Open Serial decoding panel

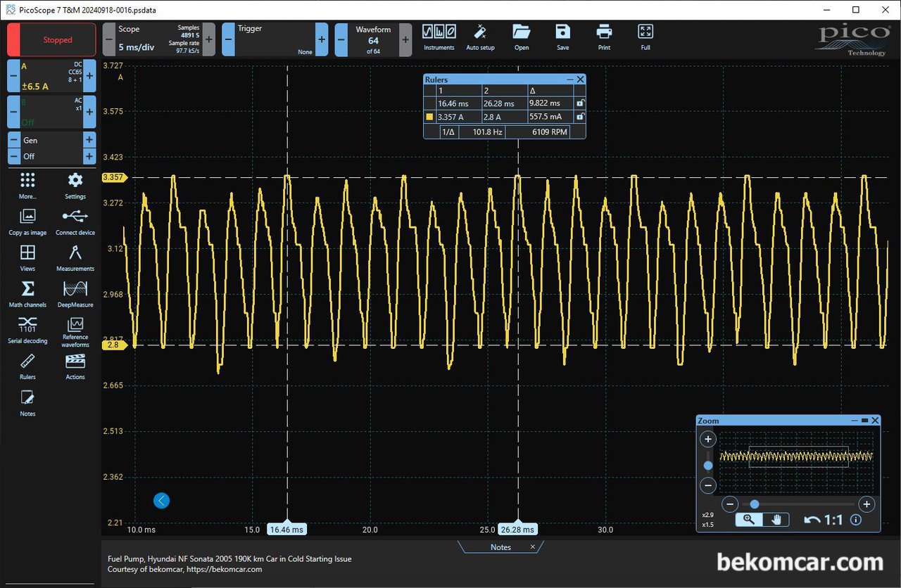pyautogui.click(x=27, y=329)
